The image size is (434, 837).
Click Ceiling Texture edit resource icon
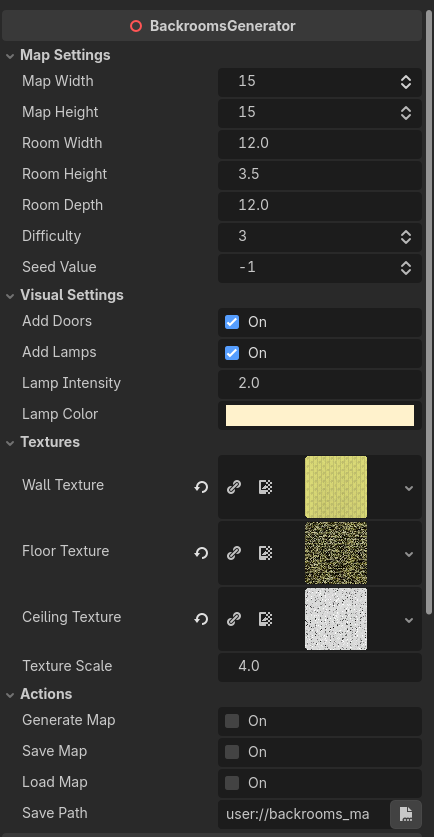(265, 619)
